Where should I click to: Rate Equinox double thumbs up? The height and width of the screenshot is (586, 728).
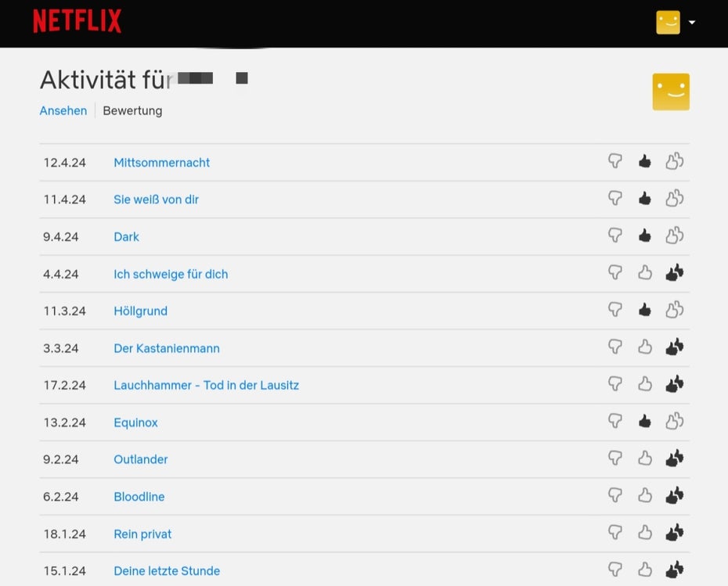pos(675,421)
